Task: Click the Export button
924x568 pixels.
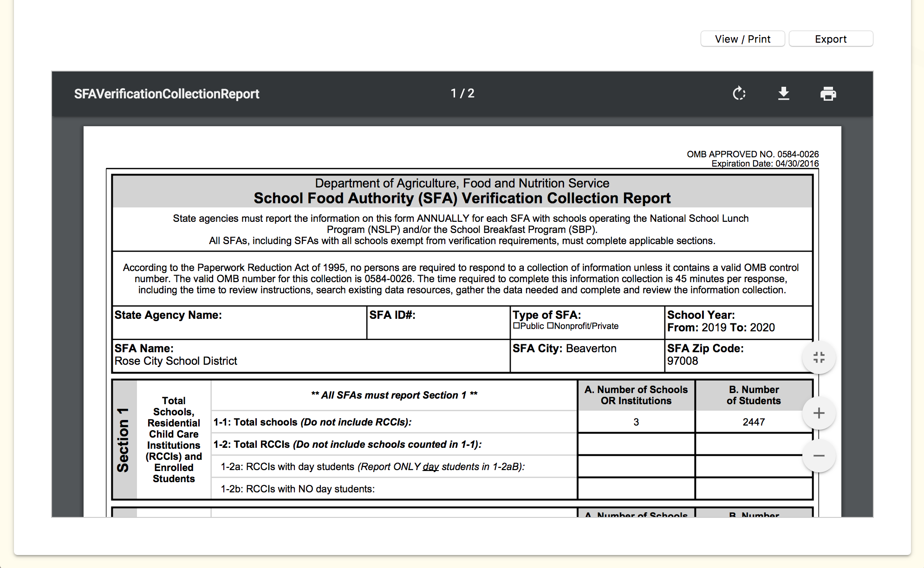Action: (x=830, y=39)
